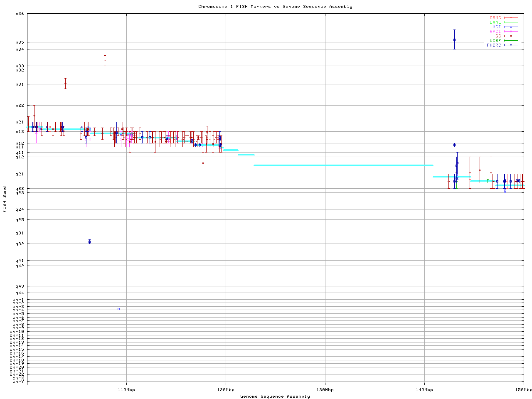
Task: Click the FHCRC legend marker symbol
Action: pos(511,45)
